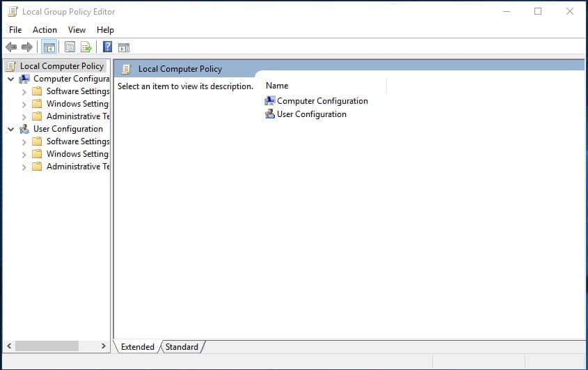The image size is (588, 370).
Task: Click the Forward arrow toolbar button
Action: 27,47
